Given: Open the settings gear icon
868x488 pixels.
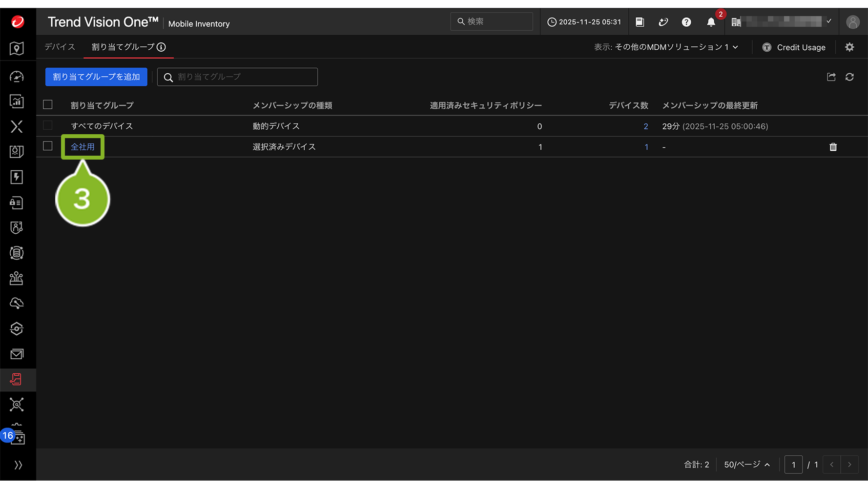Looking at the screenshot, I should pyautogui.click(x=849, y=47).
